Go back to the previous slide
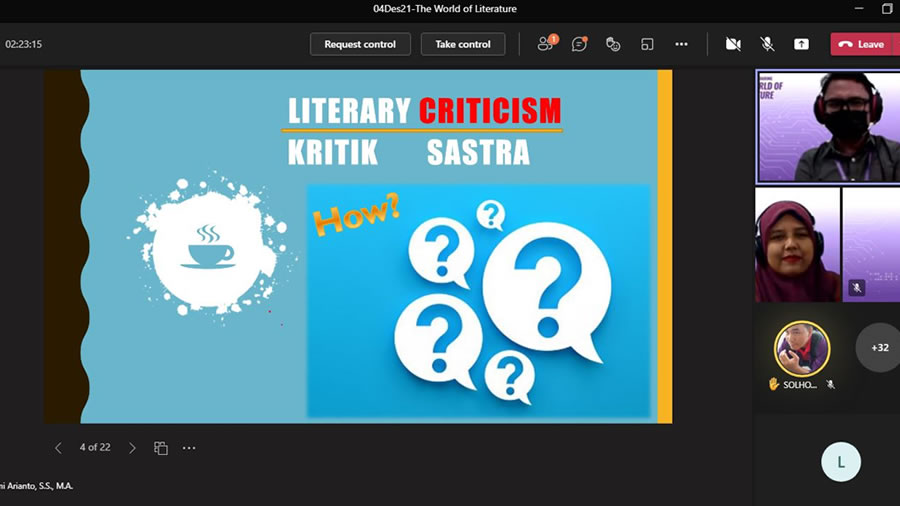 [x=58, y=448]
